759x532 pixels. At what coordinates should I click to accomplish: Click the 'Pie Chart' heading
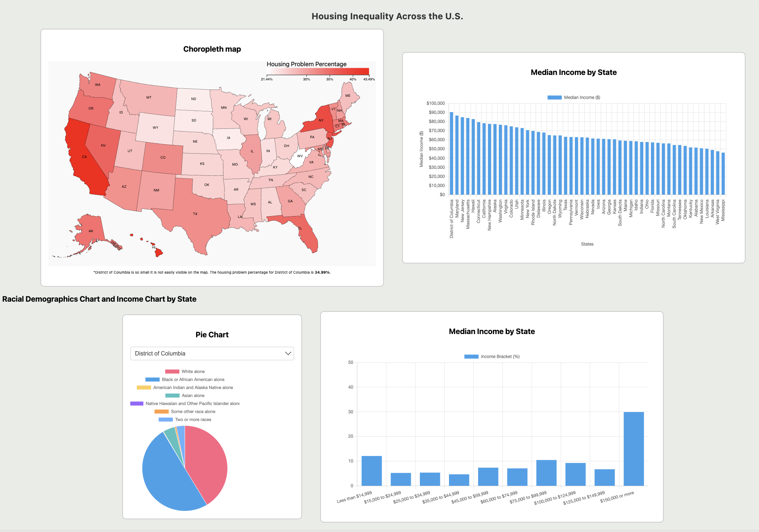pos(212,334)
